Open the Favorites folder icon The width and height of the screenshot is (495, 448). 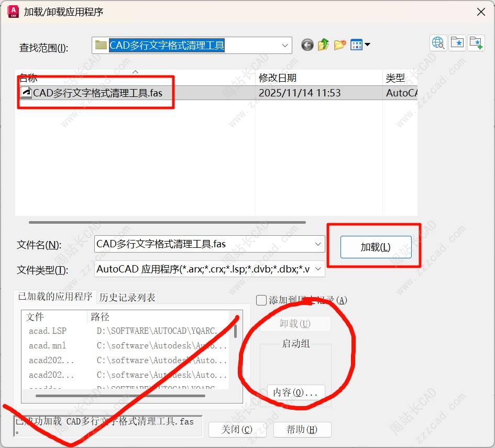(457, 43)
